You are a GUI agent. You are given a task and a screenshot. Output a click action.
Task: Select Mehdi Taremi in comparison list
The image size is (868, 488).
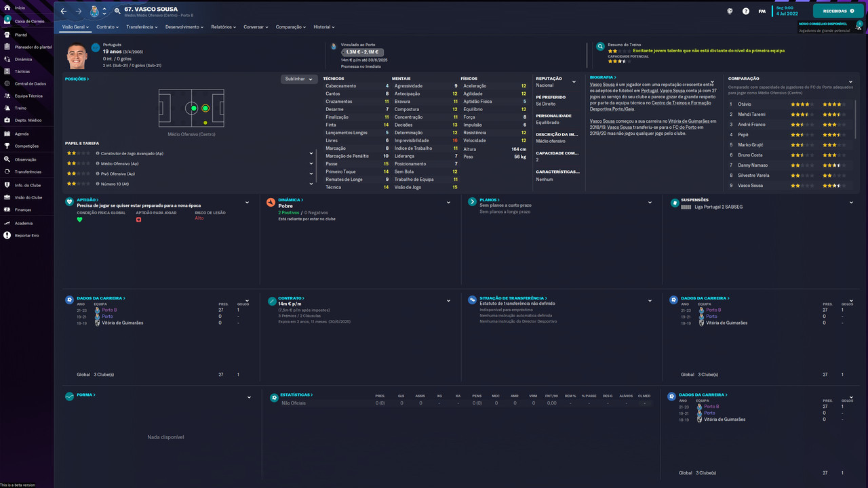pos(751,115)
